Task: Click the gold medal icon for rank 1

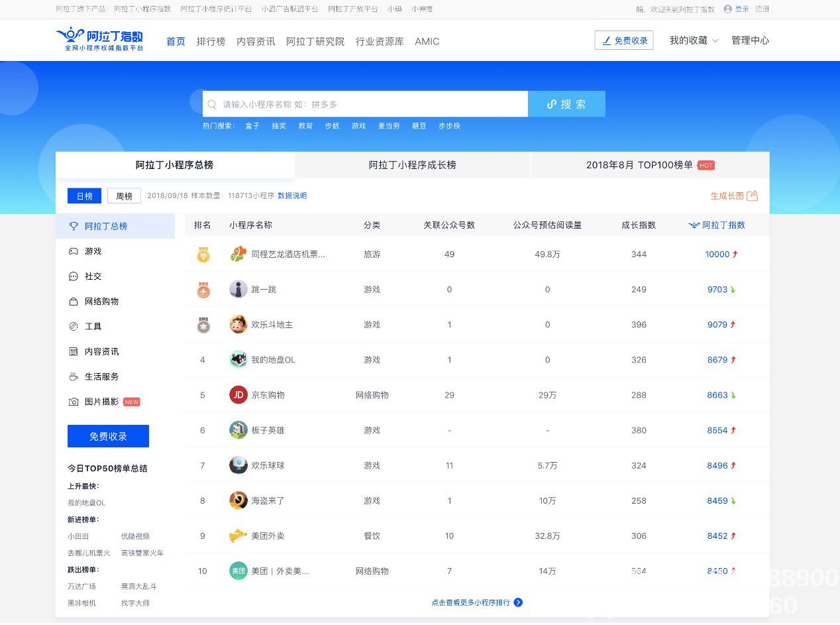Action: (203, 255)
